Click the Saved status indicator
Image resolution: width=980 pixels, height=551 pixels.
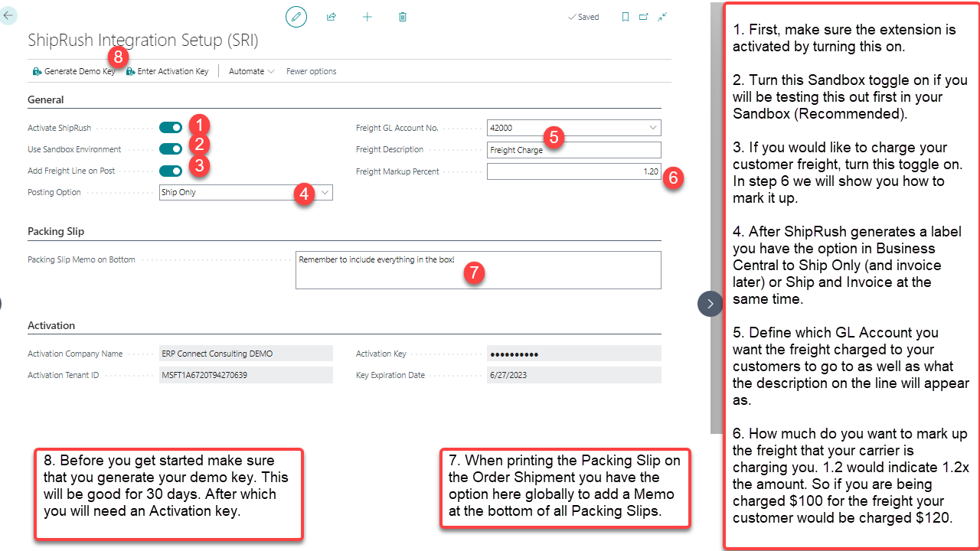pyautogui.click(x=583, y=17)
